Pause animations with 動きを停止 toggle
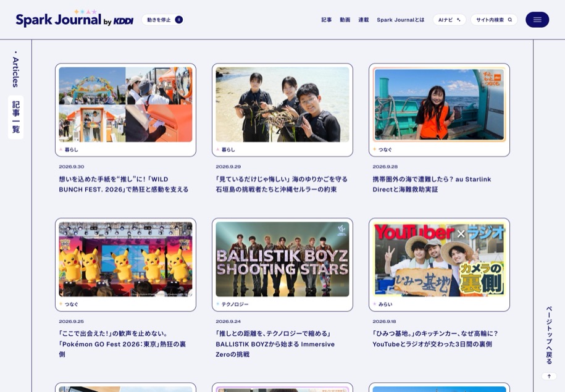Image resolution: width=565 pixels, height=392 pixels. click(x=163, y=20)
